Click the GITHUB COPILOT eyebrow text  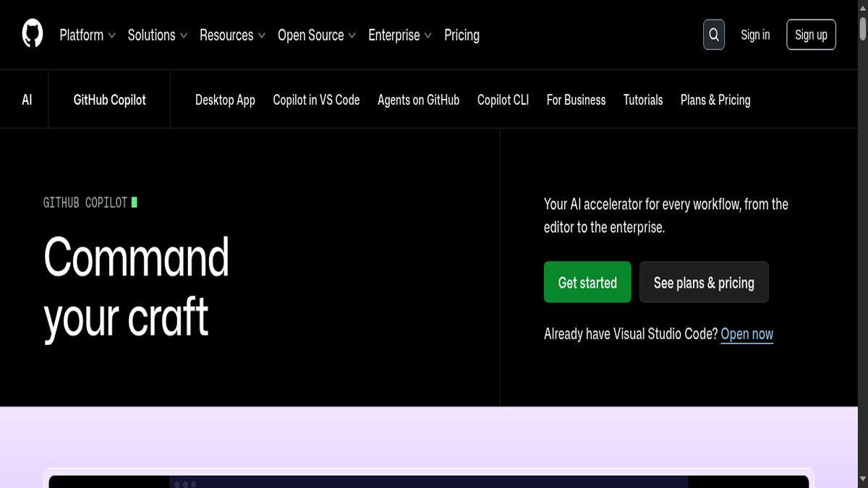(x=85, y=202)
